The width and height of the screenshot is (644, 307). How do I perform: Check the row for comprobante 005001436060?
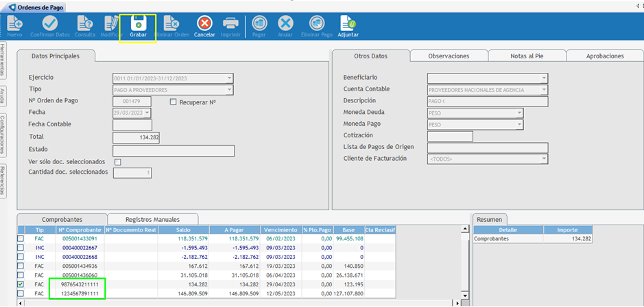tap(20, 275)
